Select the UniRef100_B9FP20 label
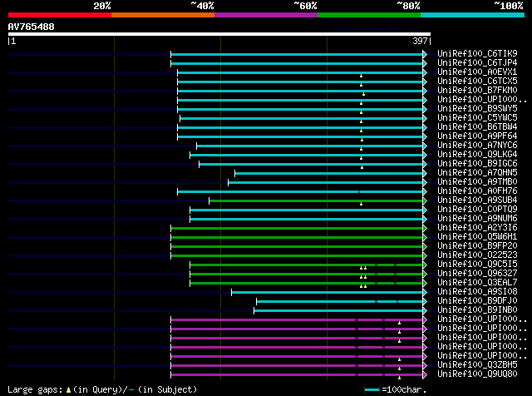The width and height of the screenshot is (532, 396). (477, 246)
